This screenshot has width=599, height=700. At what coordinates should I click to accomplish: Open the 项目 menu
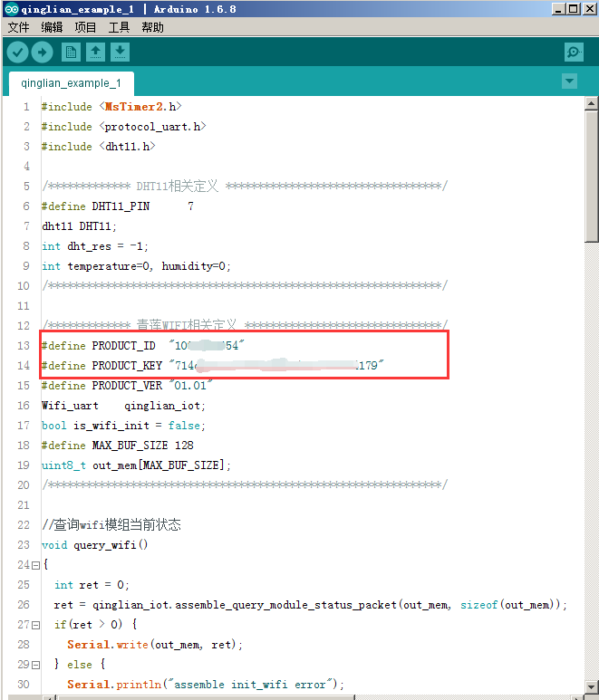[x=85, y=27]
